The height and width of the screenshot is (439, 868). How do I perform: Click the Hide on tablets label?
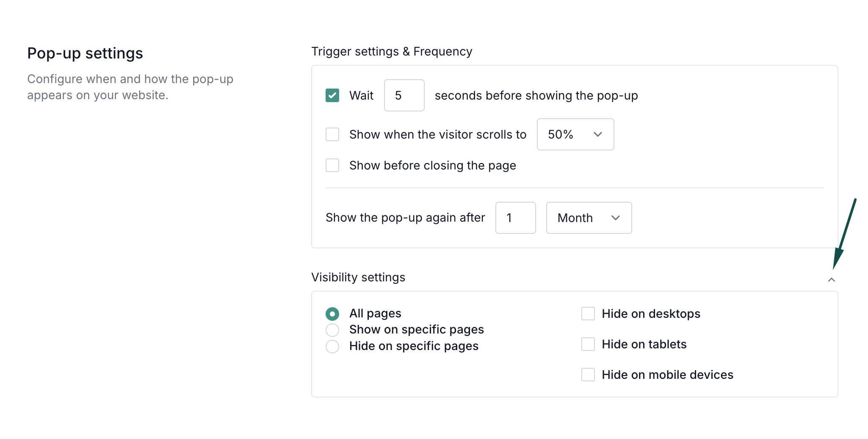644,344
